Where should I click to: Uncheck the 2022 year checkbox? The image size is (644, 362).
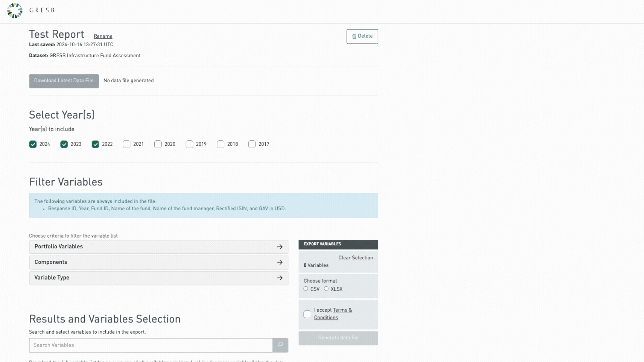click(x=96, y=144)
